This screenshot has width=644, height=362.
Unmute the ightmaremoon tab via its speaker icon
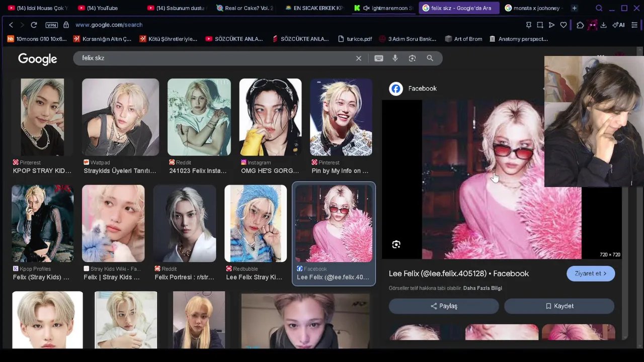tap(366, 8)
